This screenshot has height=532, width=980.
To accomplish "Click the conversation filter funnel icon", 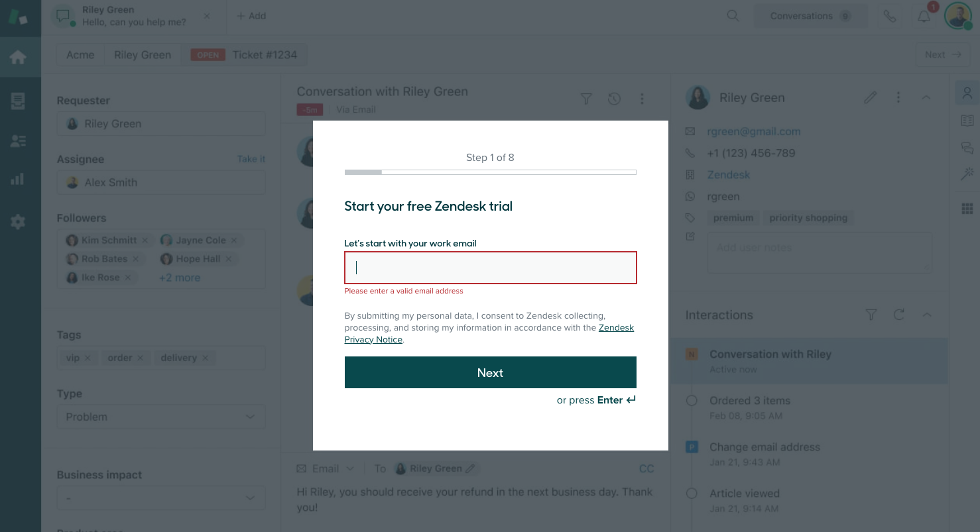I will point(586,99).
